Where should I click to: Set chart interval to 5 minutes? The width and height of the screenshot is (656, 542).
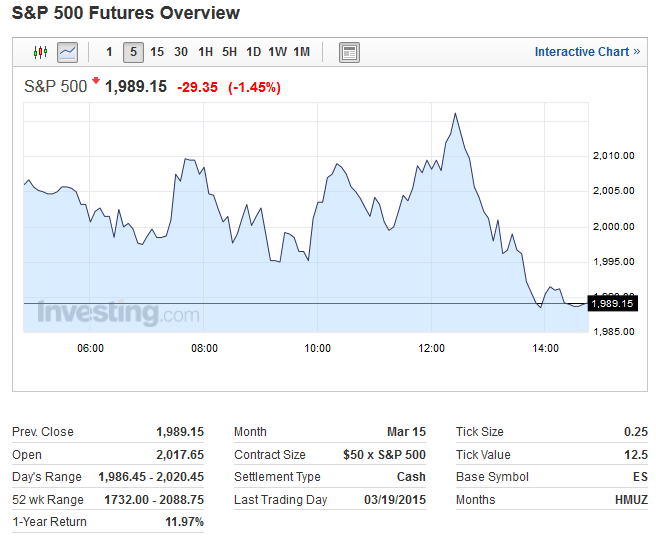133,52
